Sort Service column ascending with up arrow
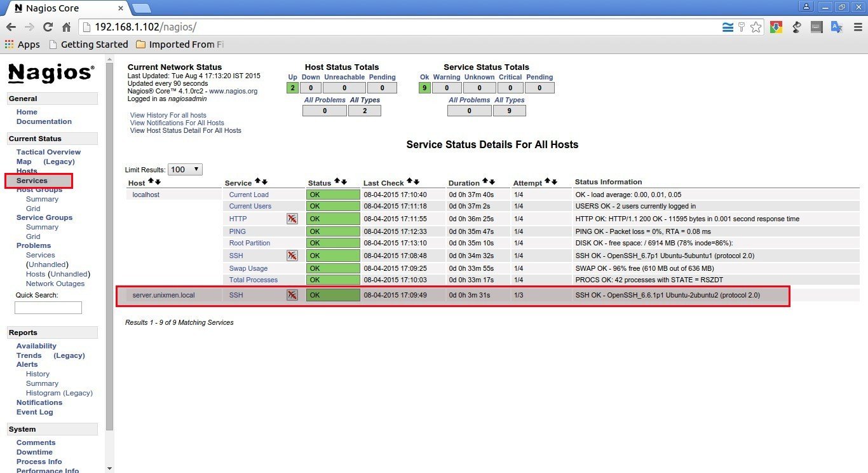 click(257, 182)
